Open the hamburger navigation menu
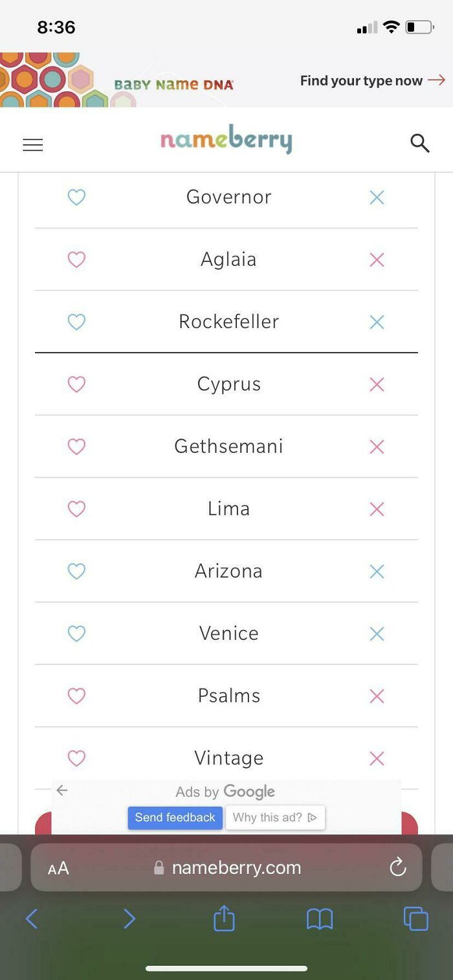The width and height of the screenshot is (453, 980). tap(32, 144)
